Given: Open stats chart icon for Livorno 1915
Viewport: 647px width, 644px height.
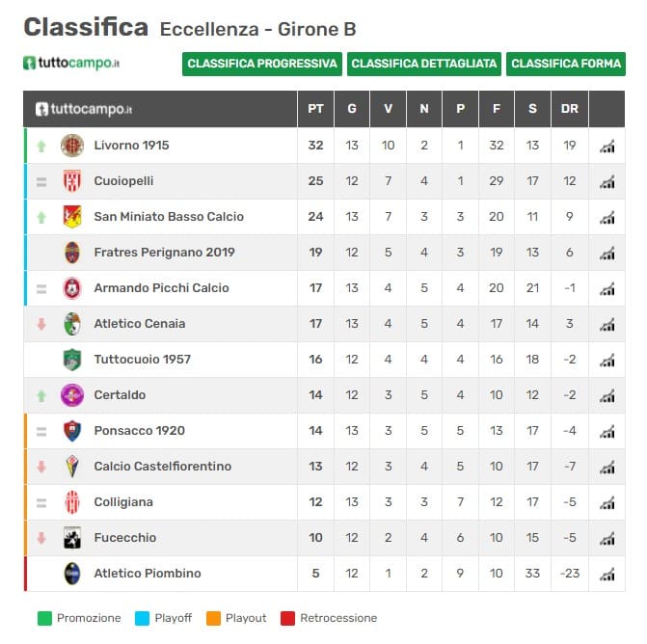Looking at the screenshot, I should [x=607, y=147].
